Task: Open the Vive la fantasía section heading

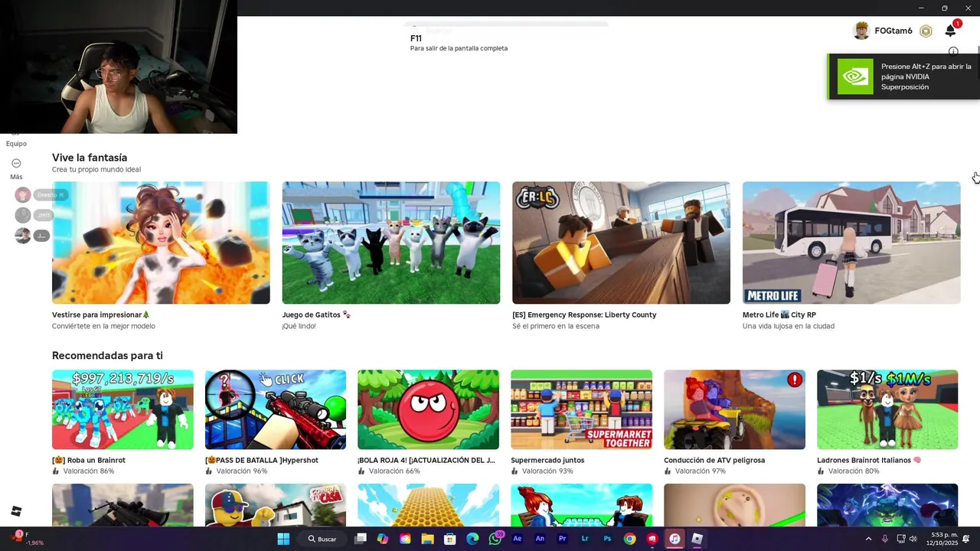Action: pos(90,158)
